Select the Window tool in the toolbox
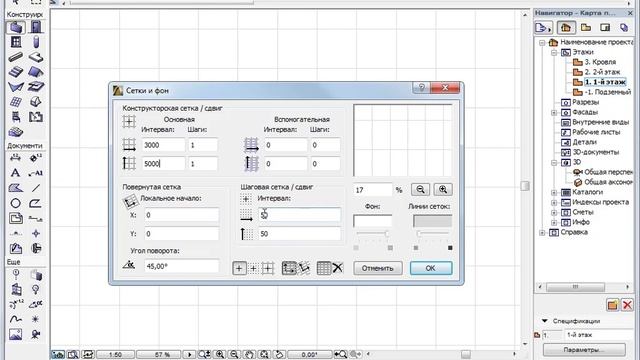 pyautogui.click(x=16, y=42)
